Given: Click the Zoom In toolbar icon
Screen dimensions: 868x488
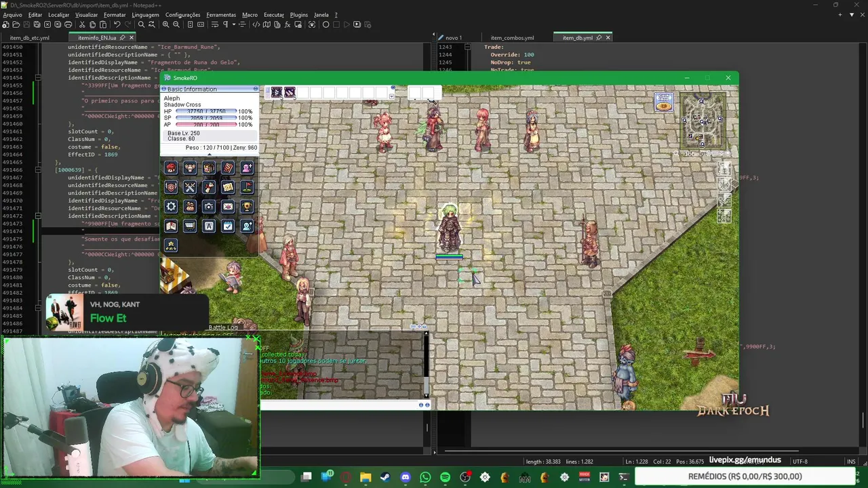Looking at the screenshot, I should tap(165, 24).
